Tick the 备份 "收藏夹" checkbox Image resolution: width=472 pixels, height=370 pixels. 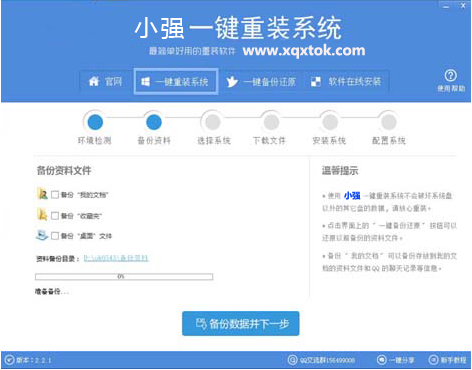pyautogui.click(x=55, y=216)
